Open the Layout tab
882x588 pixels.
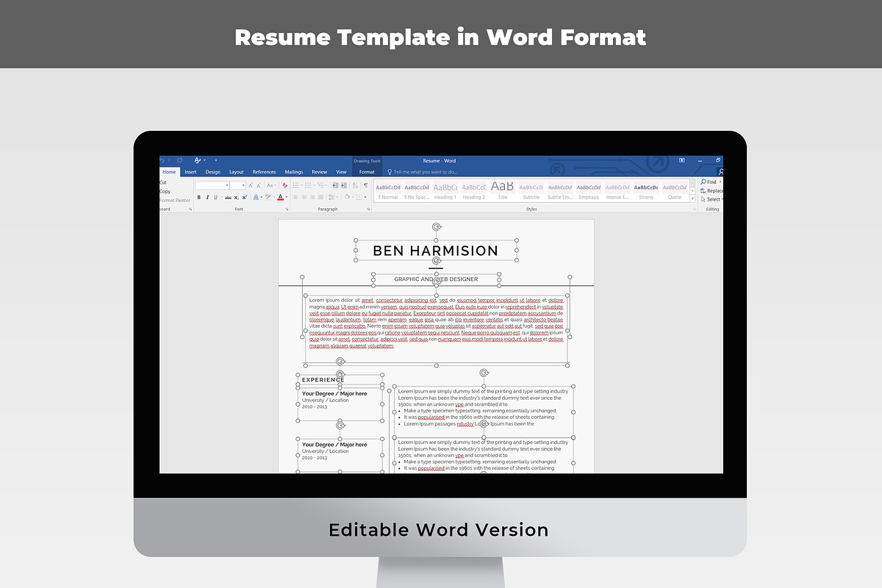[237, 172]
